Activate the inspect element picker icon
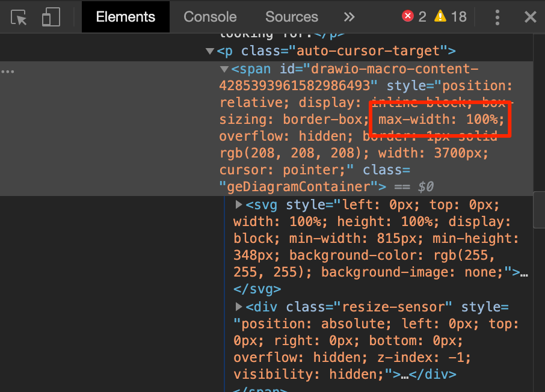 [19, 17]
